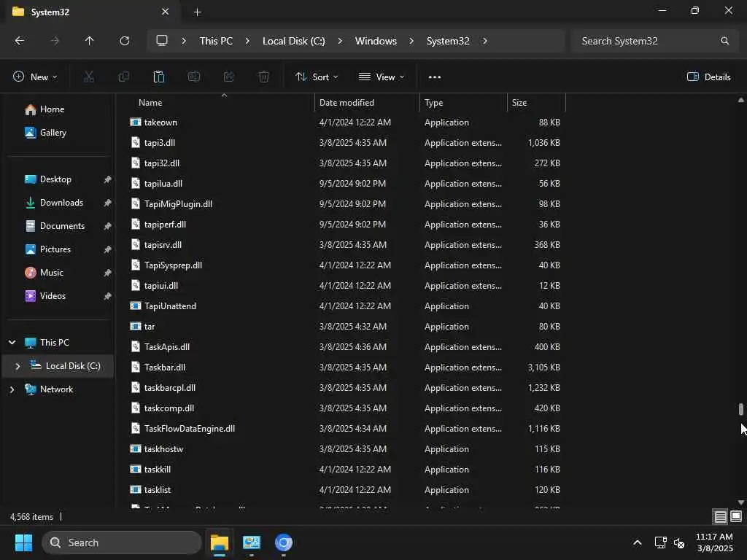The width and height of the screenshot is (747, 560).
Task: Click This PC in the breadcrumb path
Action: (x=216, y=41)
